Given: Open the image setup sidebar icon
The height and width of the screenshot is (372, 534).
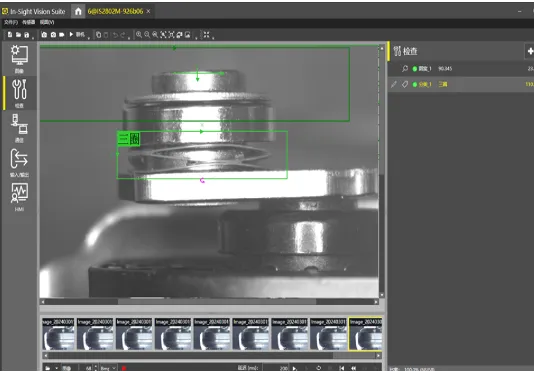Looking at the screenshot, I should (x=19, y=58).
